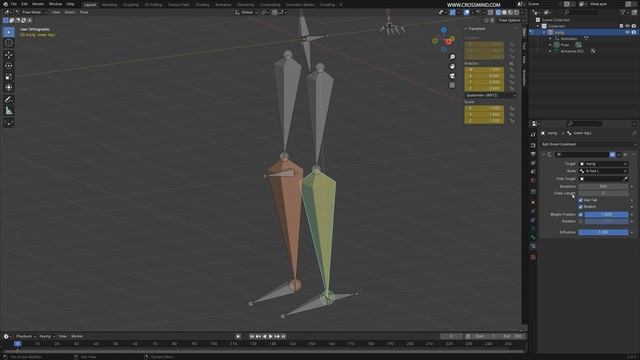640x360 pixels.
Task: Open the timeline Playback menu
Action: [25, 336]
